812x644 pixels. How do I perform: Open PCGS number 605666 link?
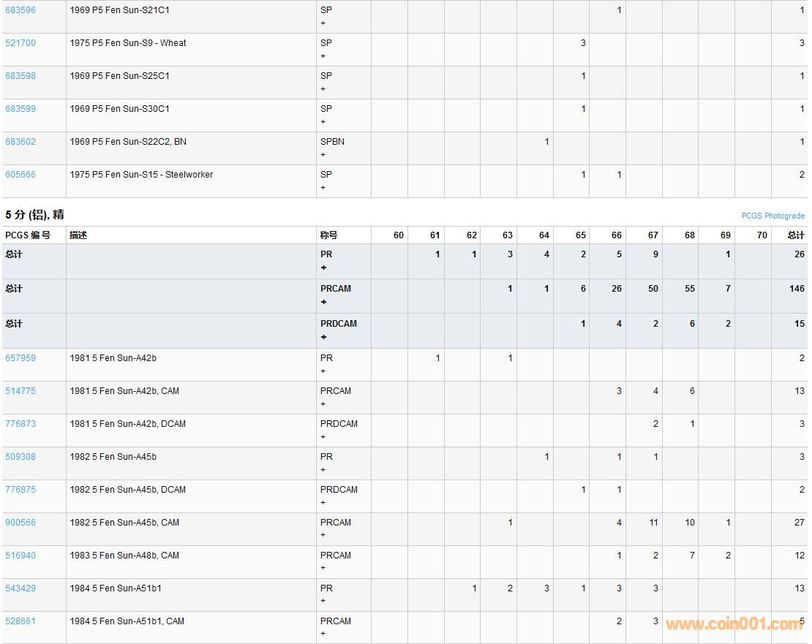point(20,175)
